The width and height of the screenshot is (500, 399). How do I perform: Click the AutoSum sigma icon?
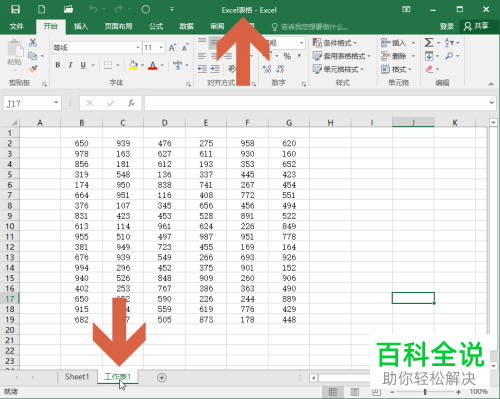[429, 42]
